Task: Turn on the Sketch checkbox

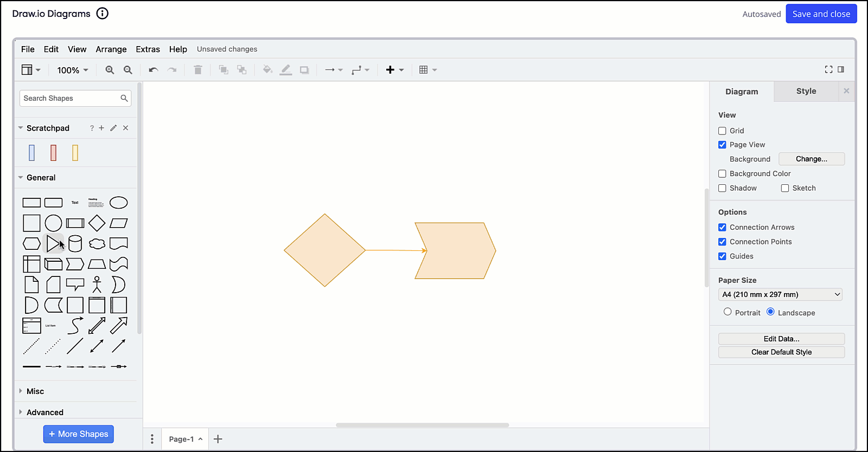Action: (785, 188)
